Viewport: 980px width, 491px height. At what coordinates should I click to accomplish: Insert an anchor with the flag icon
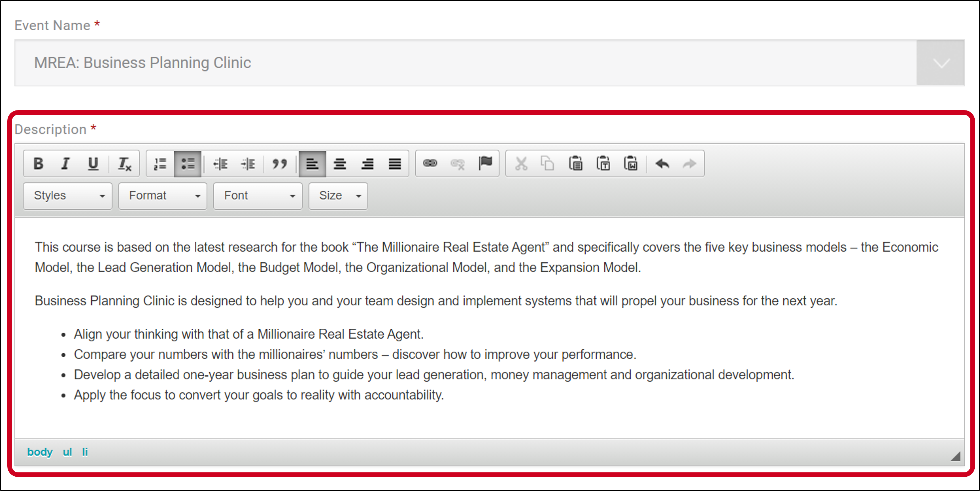click(485, 164)
